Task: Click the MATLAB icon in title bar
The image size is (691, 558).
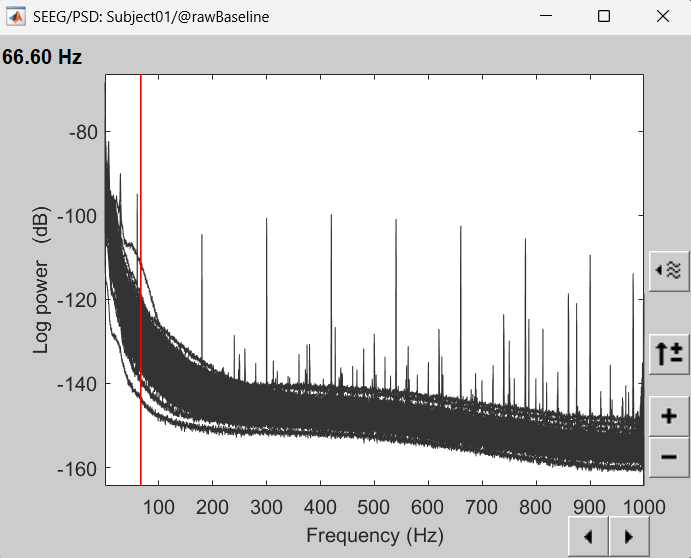Action: [17, 17]
